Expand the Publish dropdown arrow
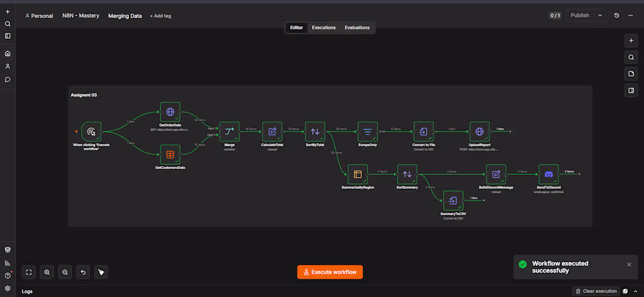Screen dimensions: 644x297 (600, 15)
